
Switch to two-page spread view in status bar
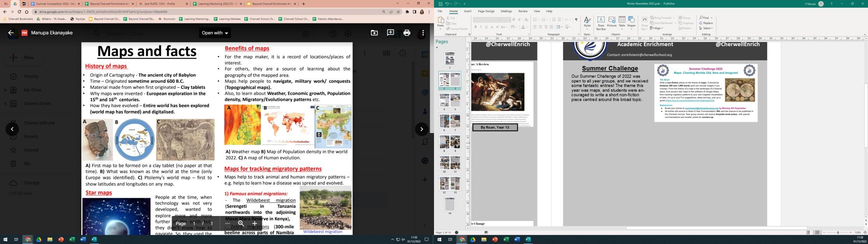point(817,232)
